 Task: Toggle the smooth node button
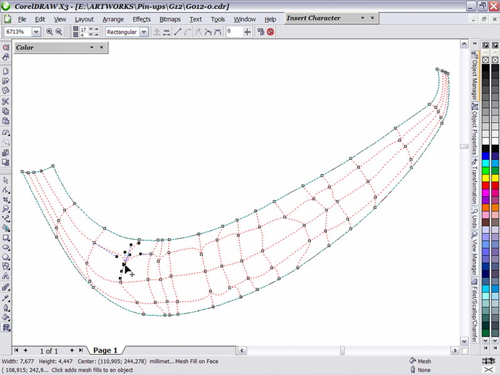pyautogui.click(x=208, y=32)
